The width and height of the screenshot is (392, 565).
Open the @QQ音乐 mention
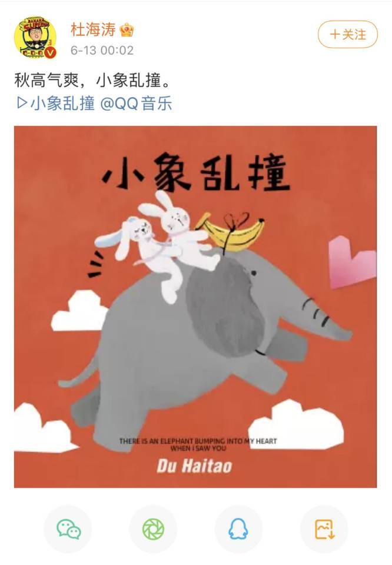pos(136,103)
